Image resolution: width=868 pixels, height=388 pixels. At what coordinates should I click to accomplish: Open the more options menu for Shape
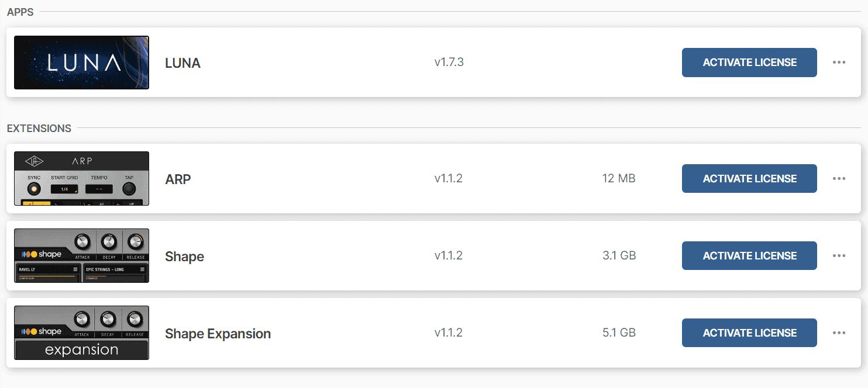click(839, 255)
